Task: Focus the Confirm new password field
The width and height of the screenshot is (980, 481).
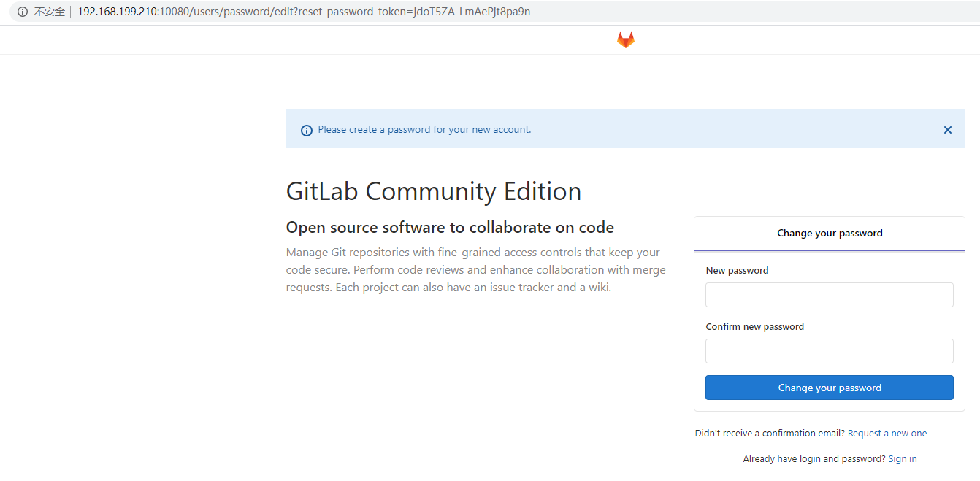Action: tap(830, 351)
